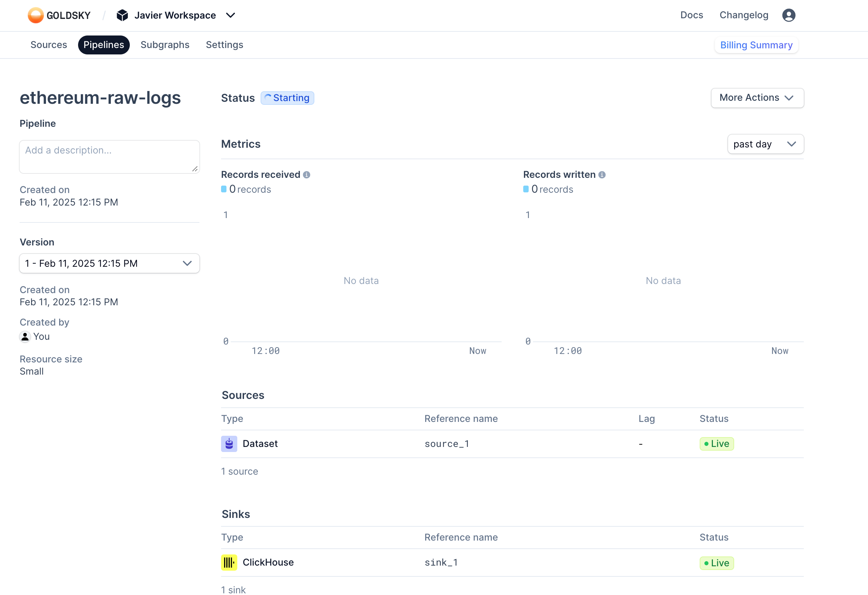Click the Starting status spinner badge
The image size is (868, 595).
tap(287, 98)
